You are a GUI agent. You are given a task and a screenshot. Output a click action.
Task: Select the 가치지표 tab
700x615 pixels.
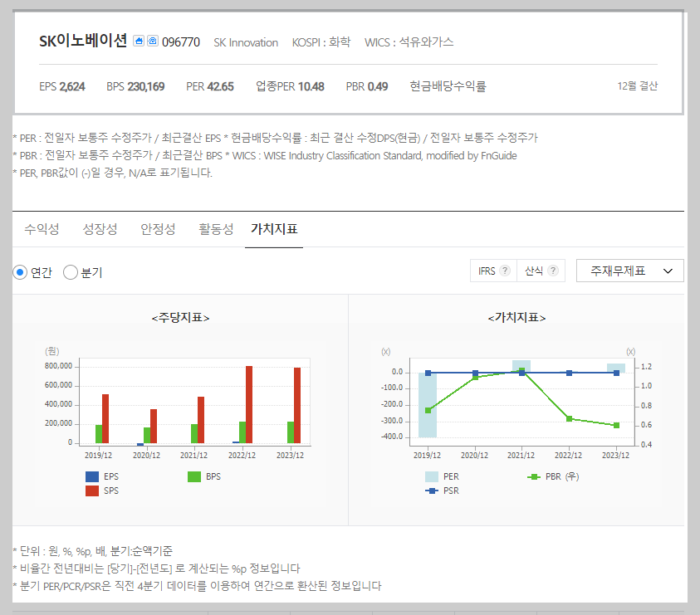pyautogui.click(x=274, y=229)
